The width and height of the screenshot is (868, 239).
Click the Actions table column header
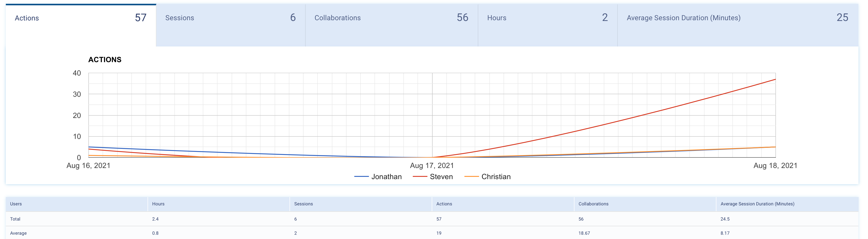[444, 204]
